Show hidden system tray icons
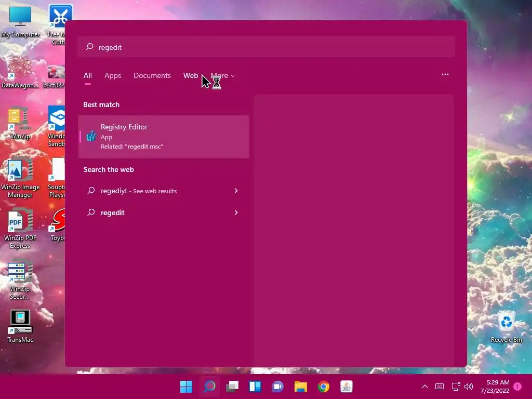 click(425, 387)
